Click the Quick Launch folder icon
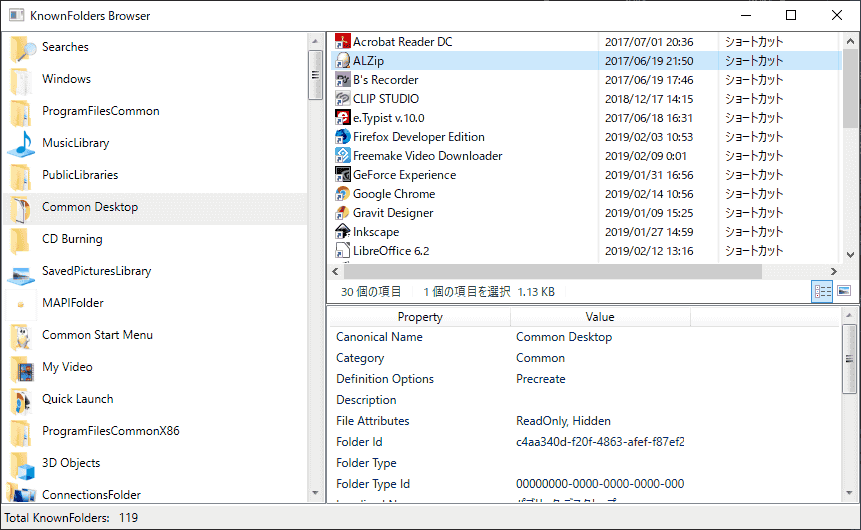Viewport: 861px width, 530px height. 22,399
